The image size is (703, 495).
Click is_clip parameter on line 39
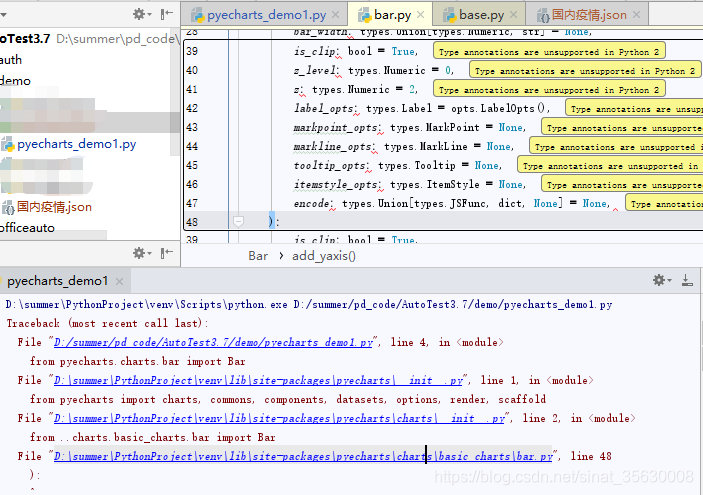click(315, 52)
